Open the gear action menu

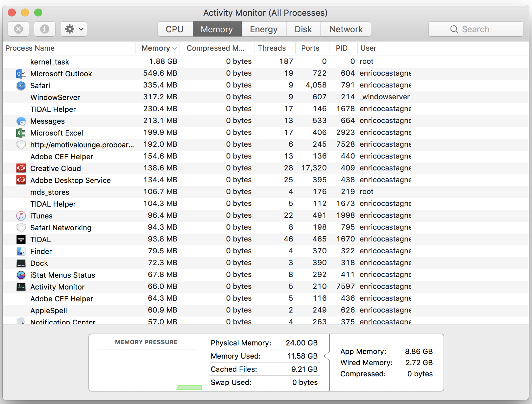(x=74, y=29)
